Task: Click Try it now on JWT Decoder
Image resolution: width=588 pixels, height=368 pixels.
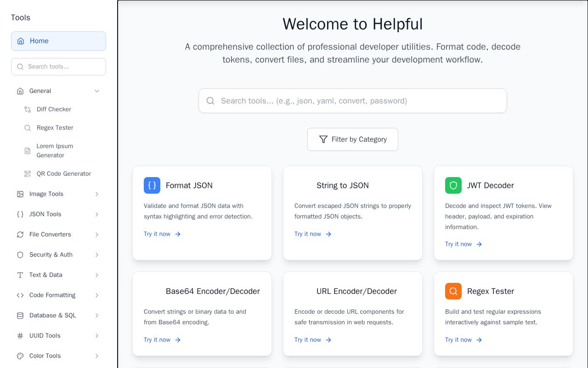Action: tap(464, 244)
